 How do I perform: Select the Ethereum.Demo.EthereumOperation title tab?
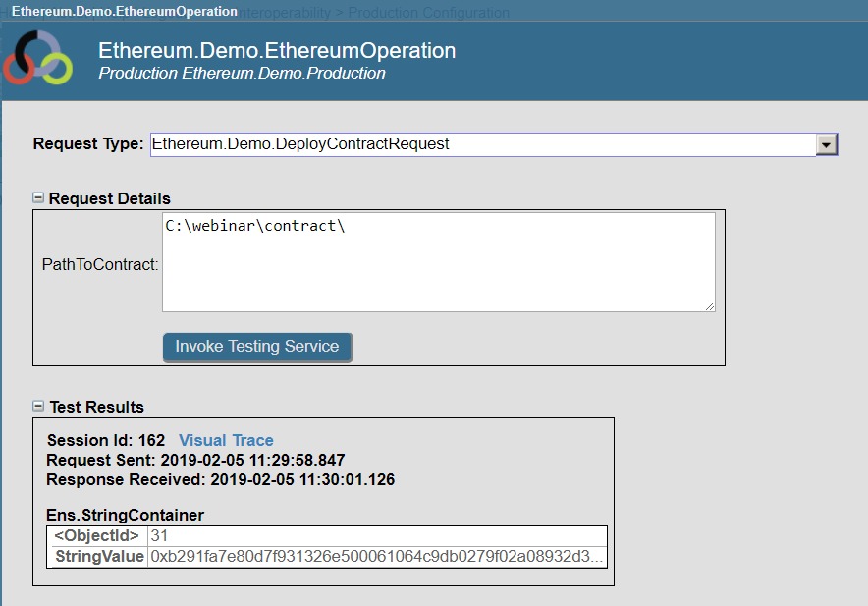point(124,12)
